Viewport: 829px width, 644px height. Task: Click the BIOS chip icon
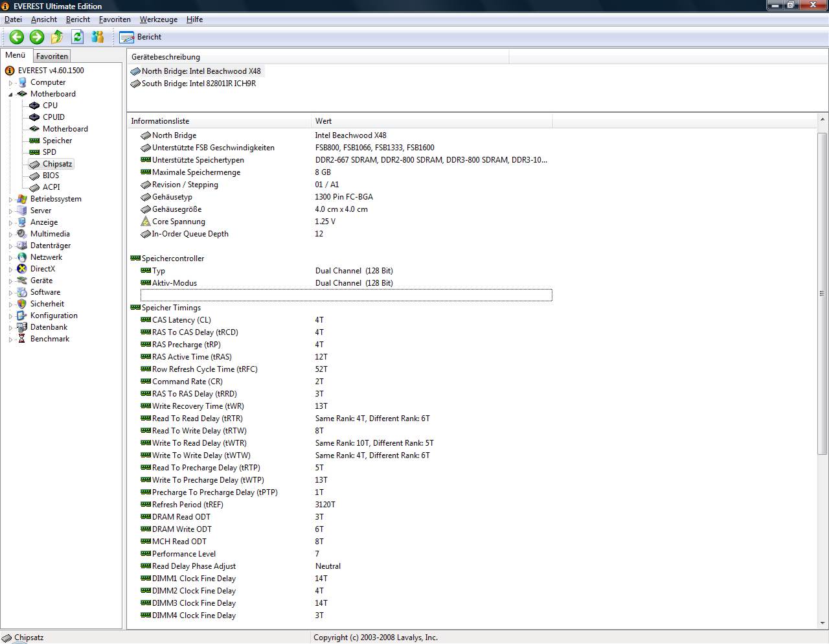click(x=35, y=176)
